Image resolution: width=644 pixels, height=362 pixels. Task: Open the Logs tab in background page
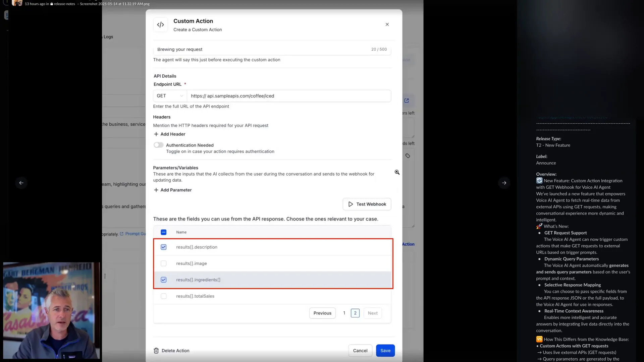(108, 37)
